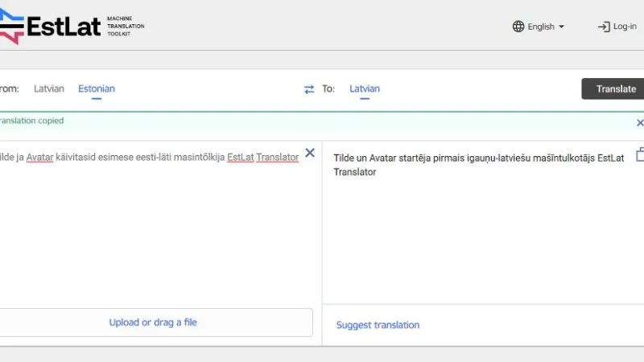Click the Latvian translated text output
Screen dimensions: 644x362
(479, 165)
